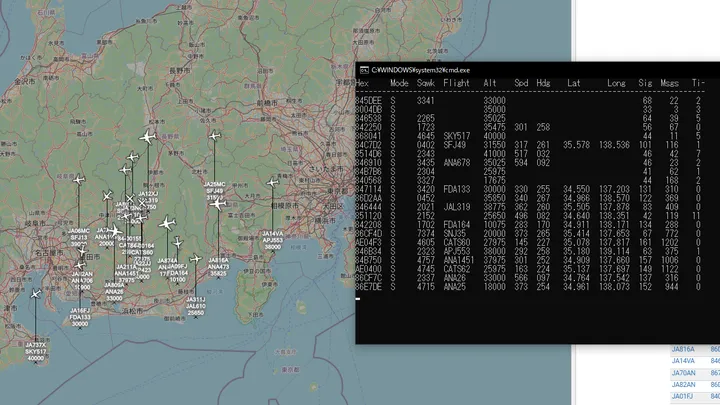The image size is (720, 405).
Task: Click the Sqwk column header in the console
Action: click(426, 83)
